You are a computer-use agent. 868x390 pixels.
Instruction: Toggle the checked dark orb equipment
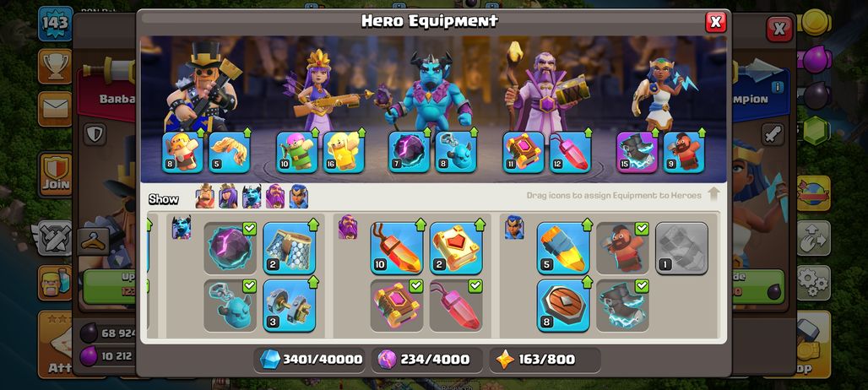click(x=230, y=248)
